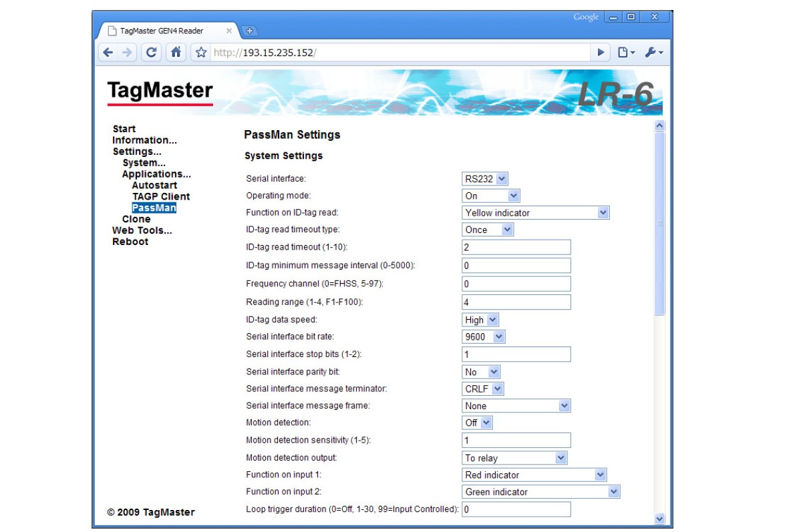Open the Function on input 1 dropdown
803x532 pixels.
[x=534, y=475]
